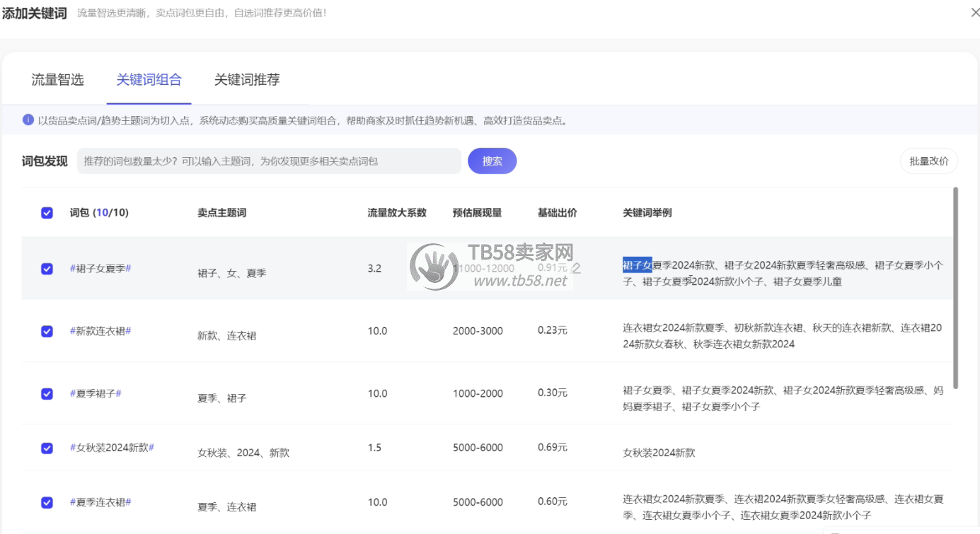Image resolution: width=980 pixels, height=534 pixels.
Task: Switch to the 流量智选 tab
Action: (57, 80)
